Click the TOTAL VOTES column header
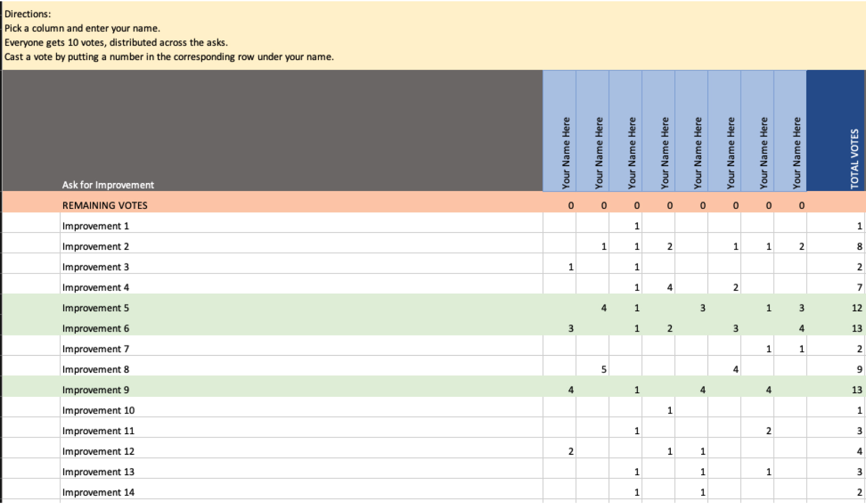This screenshot has width=866, height=504. coord(836,130)
